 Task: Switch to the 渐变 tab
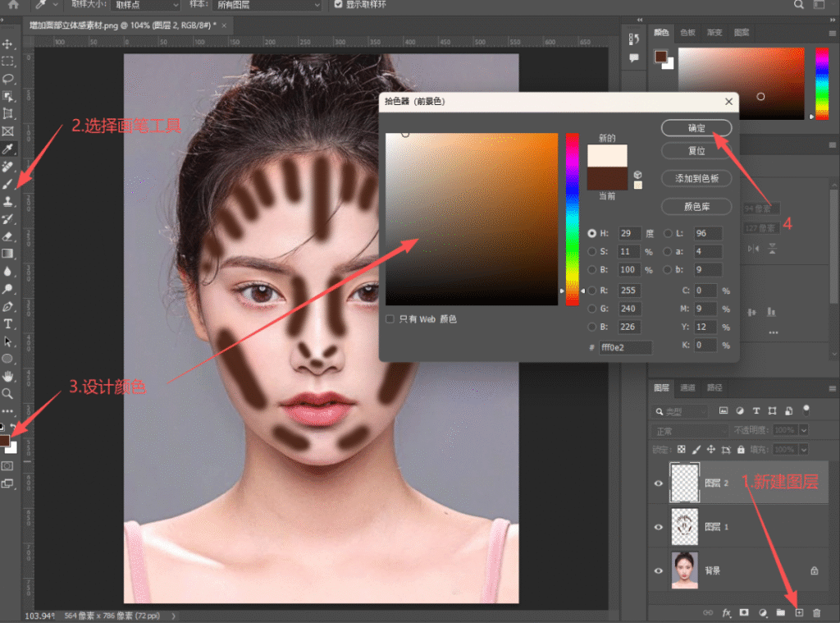(x=714, y=33)
